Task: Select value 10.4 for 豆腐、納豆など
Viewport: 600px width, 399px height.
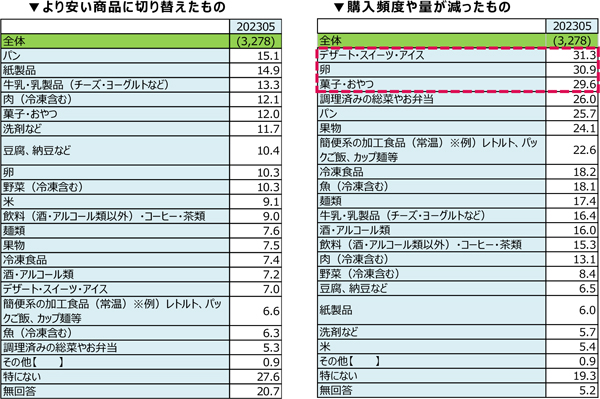Action: (268, 151)
